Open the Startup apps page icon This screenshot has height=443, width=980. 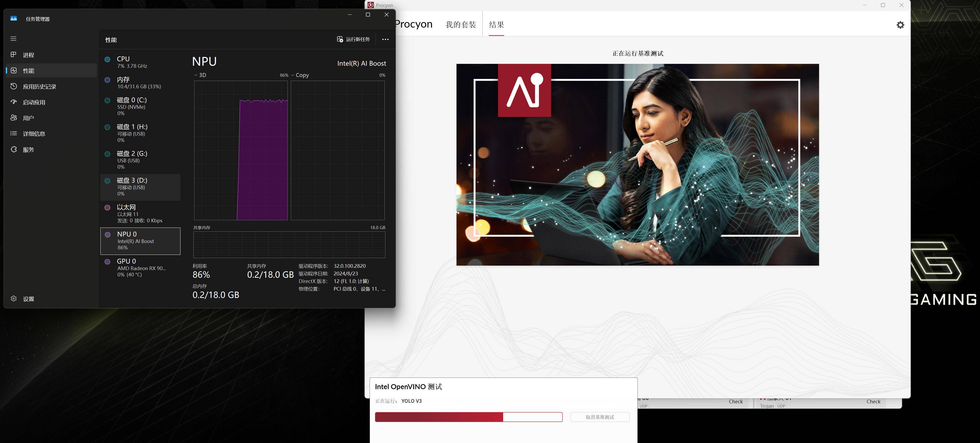[14, 102]
